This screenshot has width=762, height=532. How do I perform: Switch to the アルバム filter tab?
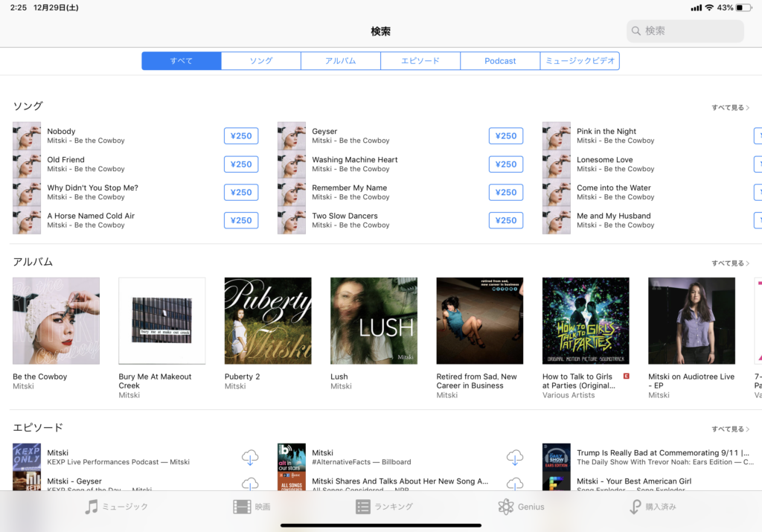click(x=341, y=61)
